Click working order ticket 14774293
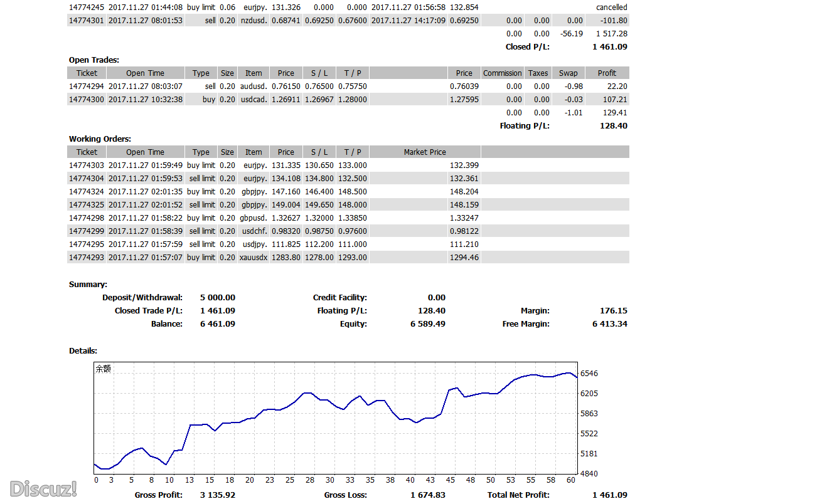This screenshot has height=504, width=822. click(x=87, y=258)
